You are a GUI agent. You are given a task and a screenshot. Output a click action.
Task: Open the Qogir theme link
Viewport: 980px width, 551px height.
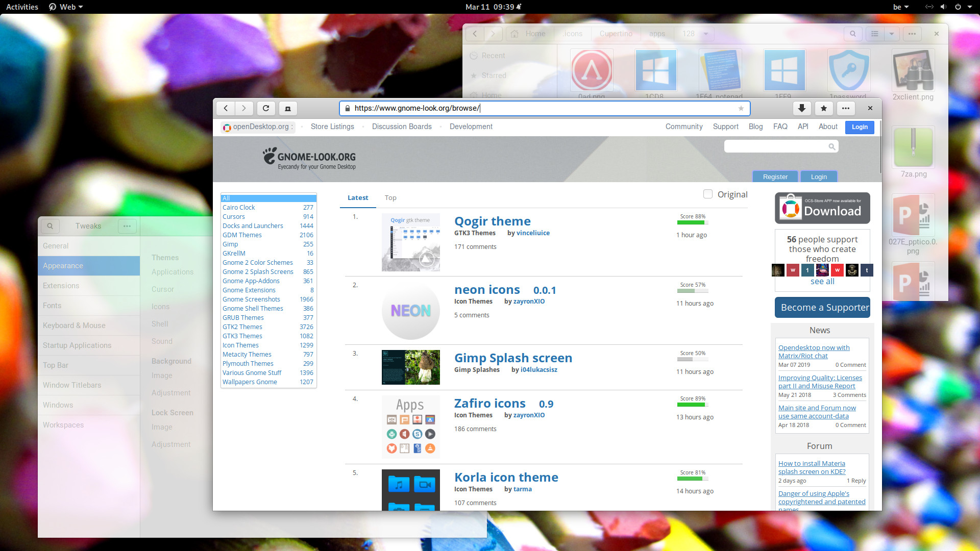(493, 221)
